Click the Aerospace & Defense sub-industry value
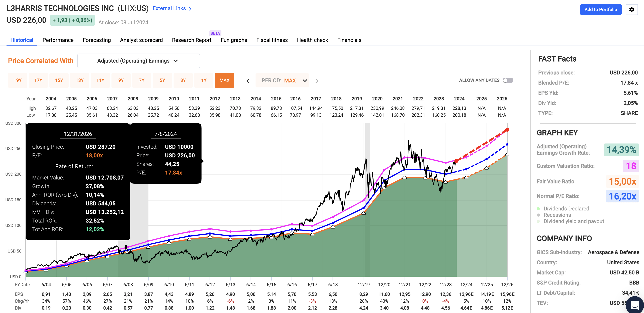The image size is (644, 313). point(614,252)
